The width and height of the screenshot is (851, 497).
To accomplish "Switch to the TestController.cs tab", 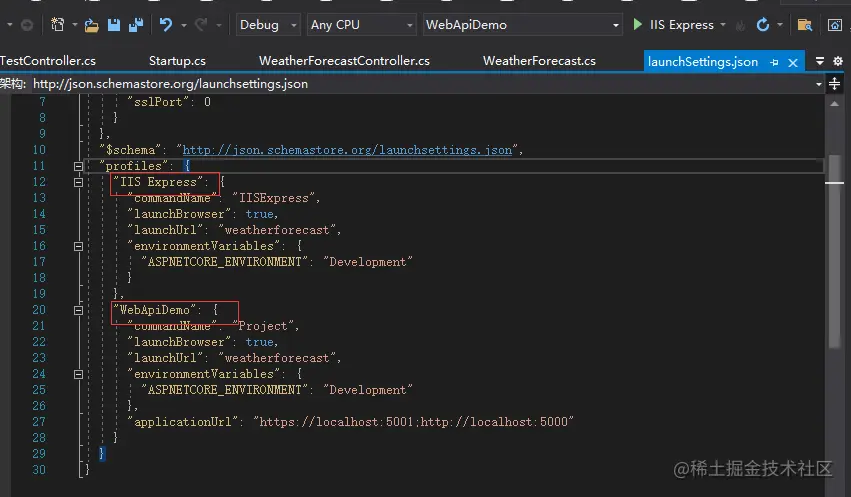I will (x=48, y=61).
